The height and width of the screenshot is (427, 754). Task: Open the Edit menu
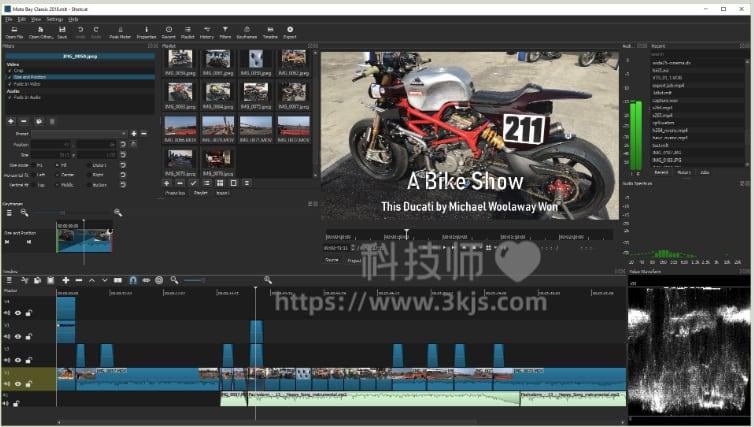[x=22, y=19]
